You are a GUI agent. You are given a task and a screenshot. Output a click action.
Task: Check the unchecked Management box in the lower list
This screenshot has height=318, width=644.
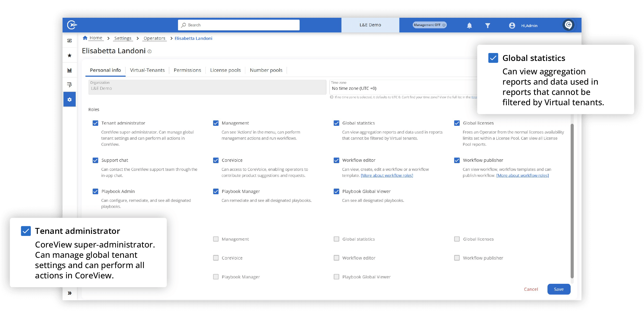click(216, 239)
